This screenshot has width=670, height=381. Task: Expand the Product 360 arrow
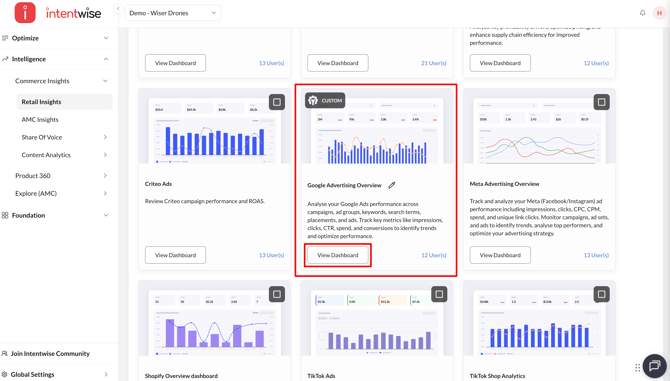click(x=105, y=176)
